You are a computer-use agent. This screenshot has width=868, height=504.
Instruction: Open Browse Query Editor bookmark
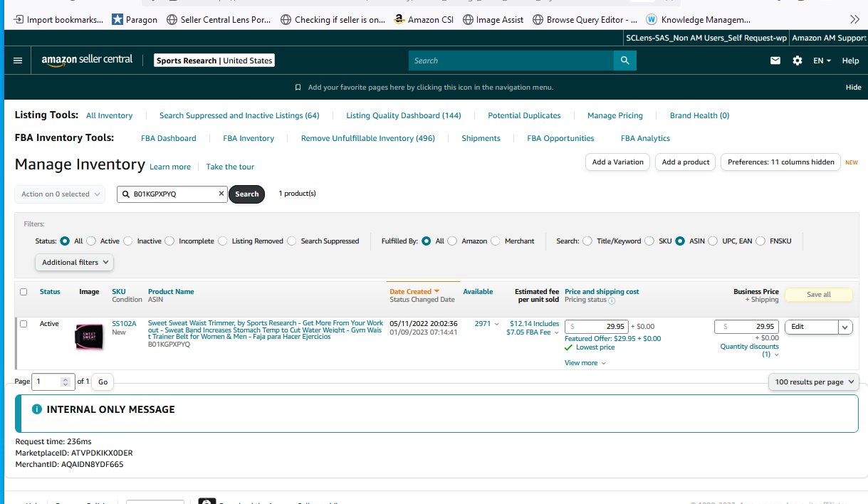point(585,19)
